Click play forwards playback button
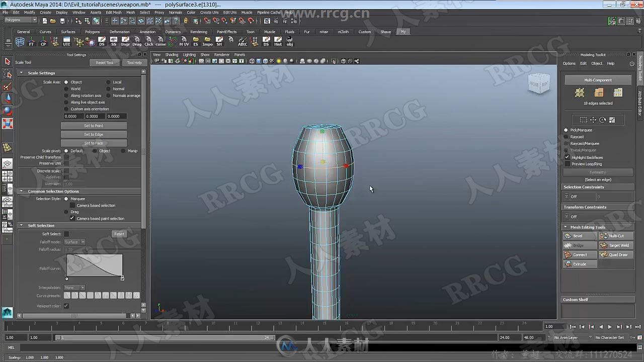 tap(610, 327)
